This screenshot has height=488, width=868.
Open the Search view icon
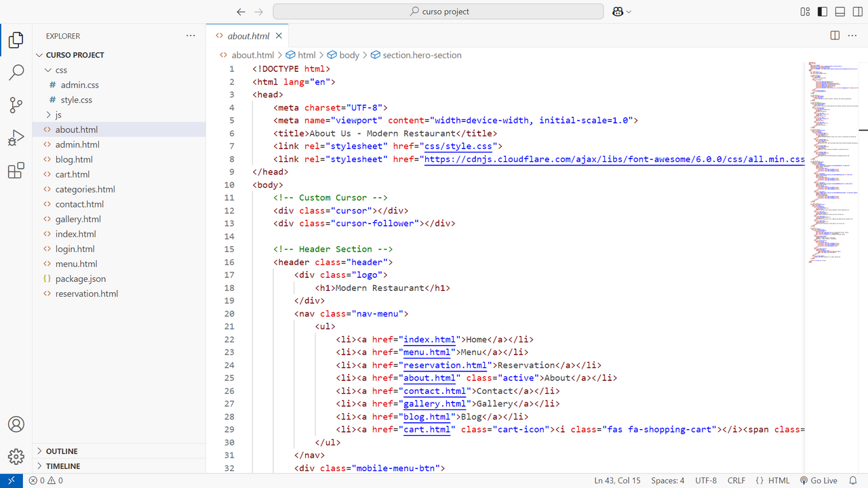click(16, 73)
